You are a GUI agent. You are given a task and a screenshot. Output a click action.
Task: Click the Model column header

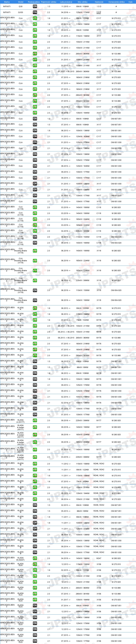tap(21, 2)
